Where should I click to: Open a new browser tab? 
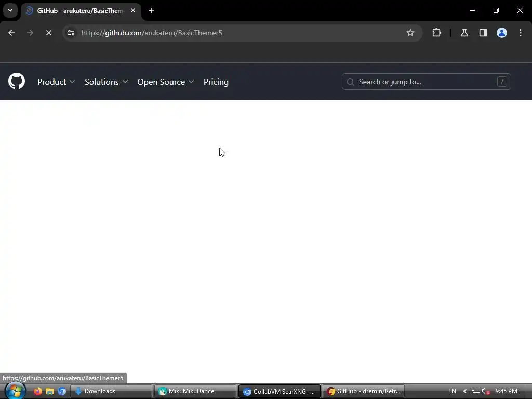click(x=152, y=10)
